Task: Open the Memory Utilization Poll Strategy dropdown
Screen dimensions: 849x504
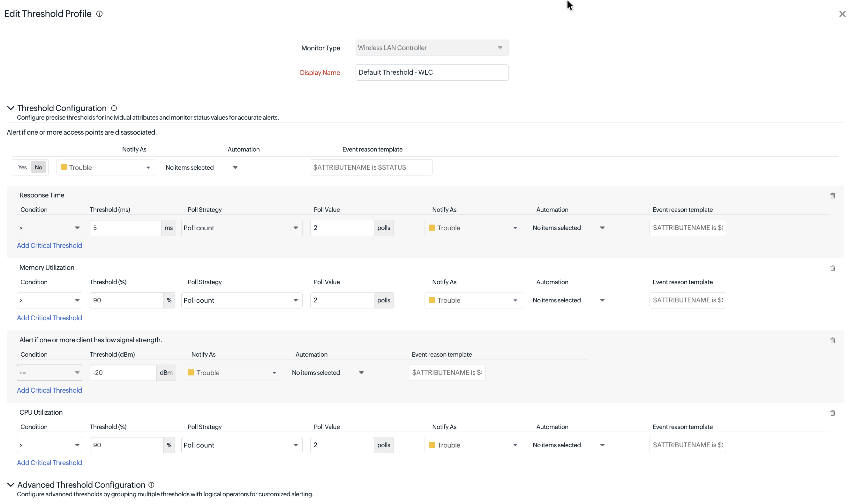Action: click(242, 300)
